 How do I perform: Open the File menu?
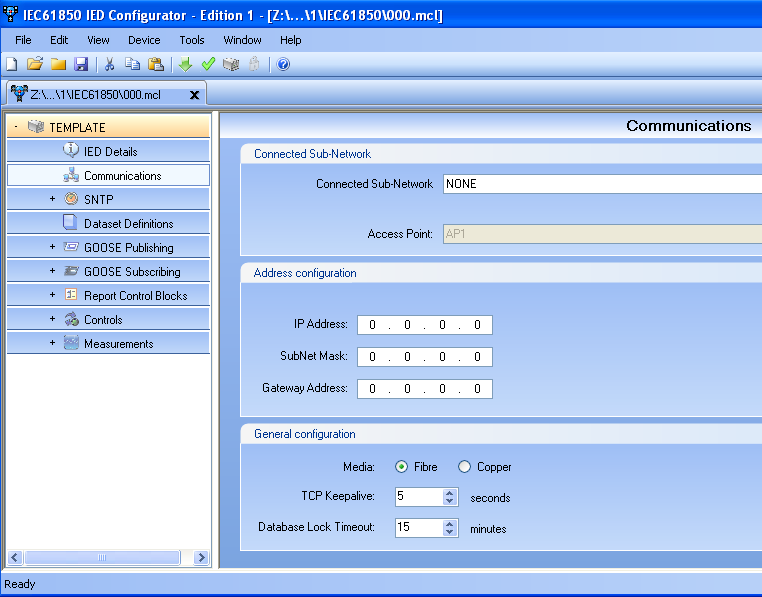point(23,40)
